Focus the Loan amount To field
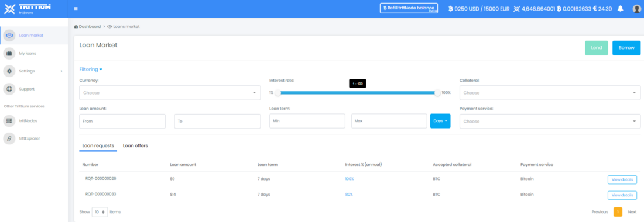 [x=217, y=122]
